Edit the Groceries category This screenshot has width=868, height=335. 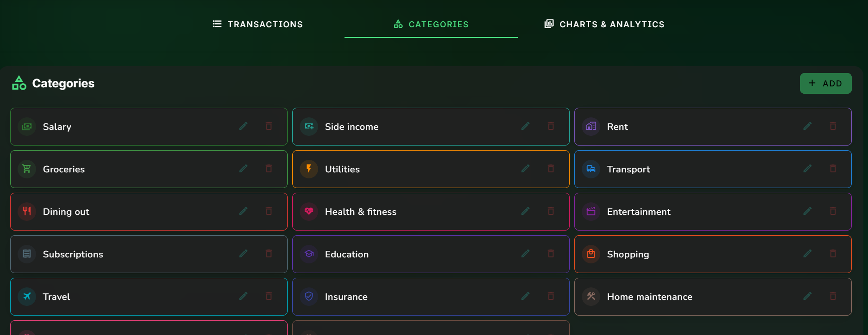[243, 169]
